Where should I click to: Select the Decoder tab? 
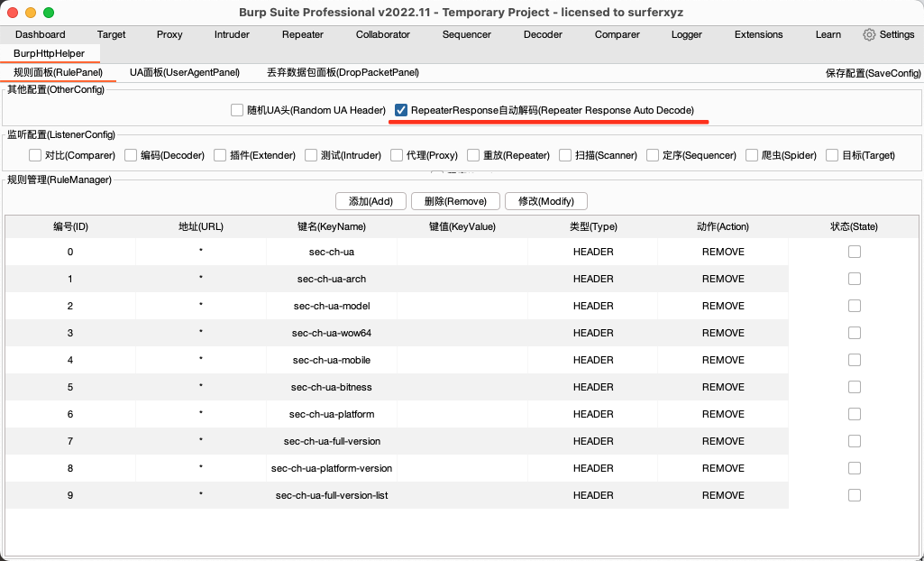(x=543, y=35)
